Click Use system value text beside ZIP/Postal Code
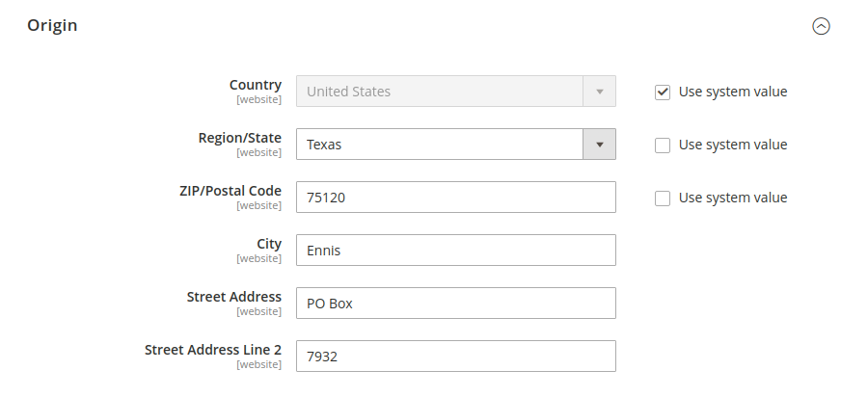 click(733, 198)
